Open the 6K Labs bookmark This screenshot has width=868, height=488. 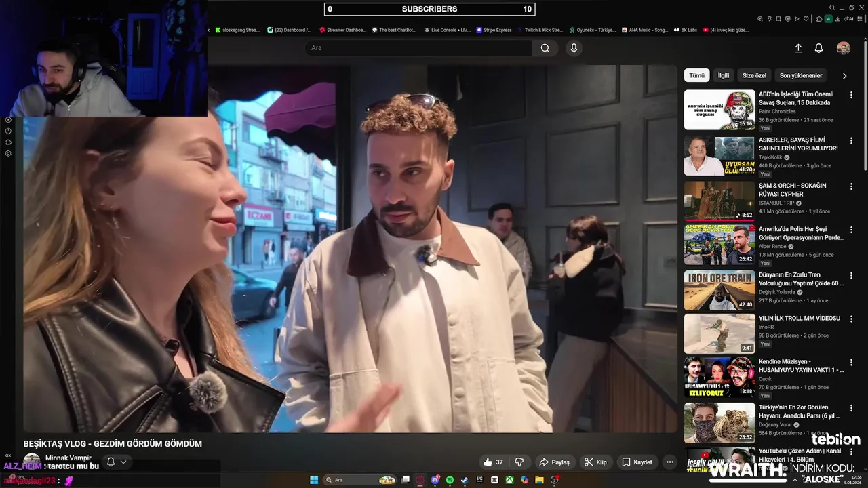tap(685, 30)
